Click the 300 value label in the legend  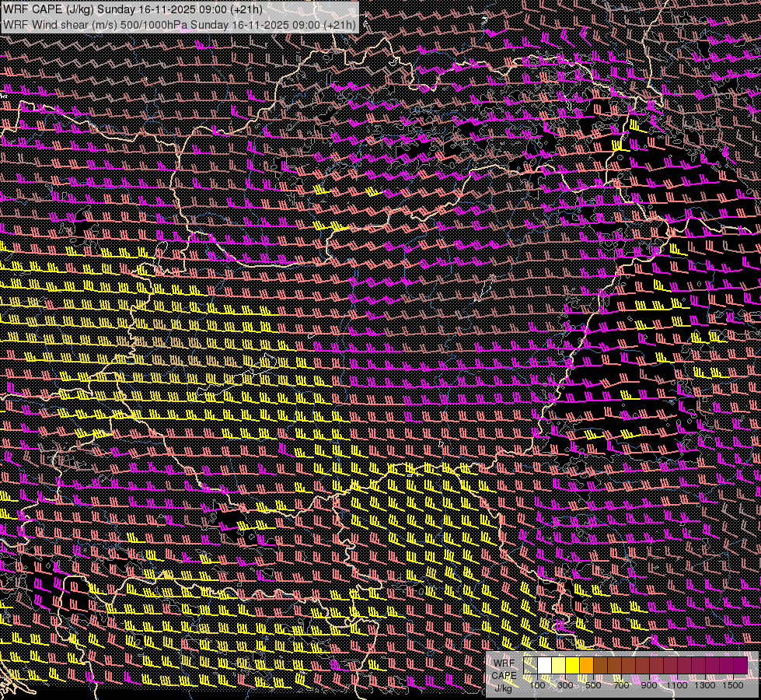(x=565, y=685)
